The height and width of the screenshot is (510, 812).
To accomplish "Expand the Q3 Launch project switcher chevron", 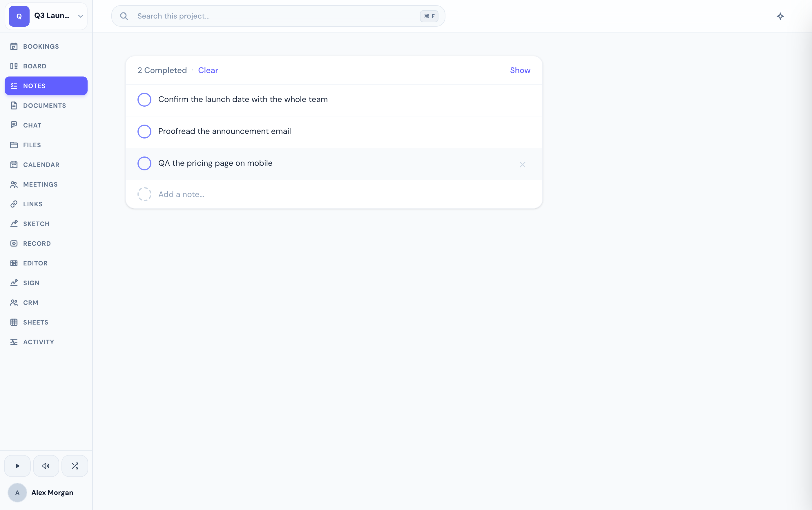I will 80,16.
